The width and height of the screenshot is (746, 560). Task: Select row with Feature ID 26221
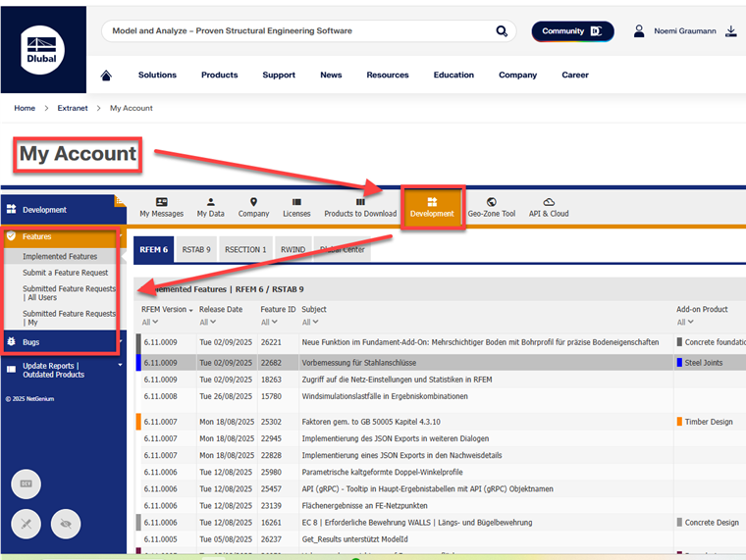click(441, 342)
